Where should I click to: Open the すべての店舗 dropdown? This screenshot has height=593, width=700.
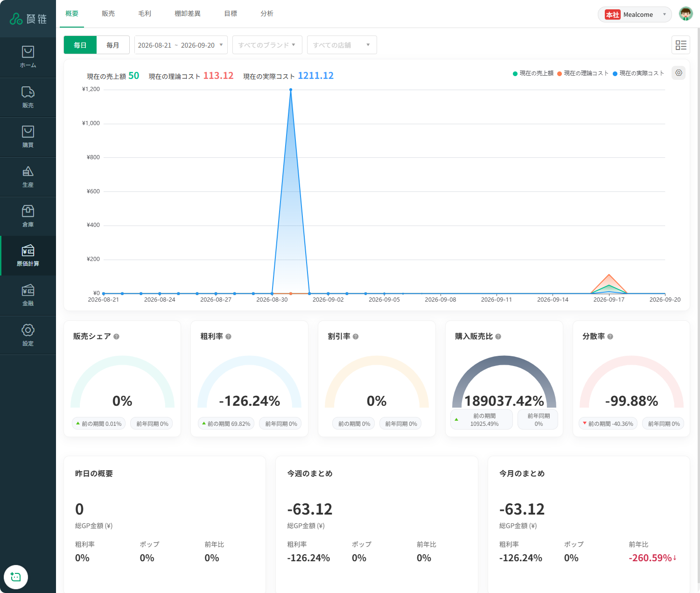342,45
